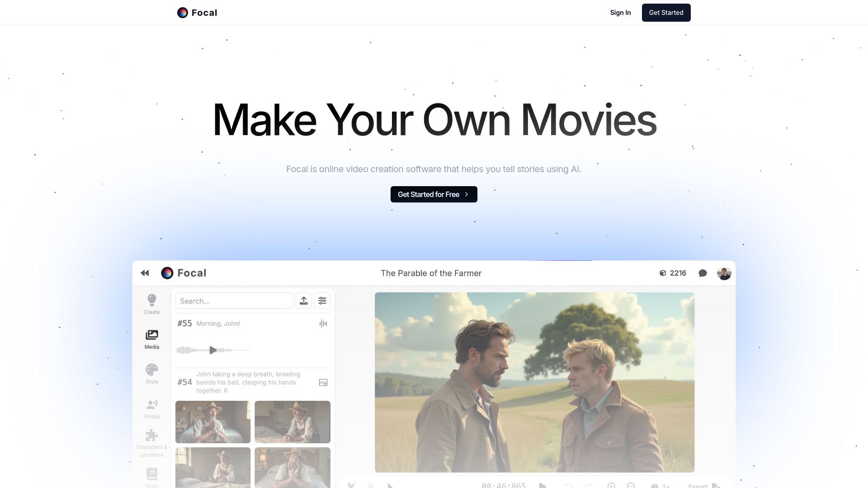Click Get Started for Free
The image size is (868, 488).
coord(434,194)
